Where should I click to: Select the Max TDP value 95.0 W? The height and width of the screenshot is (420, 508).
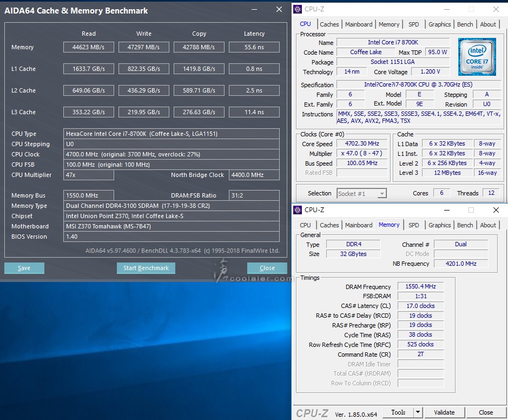(x=437, y=52)
